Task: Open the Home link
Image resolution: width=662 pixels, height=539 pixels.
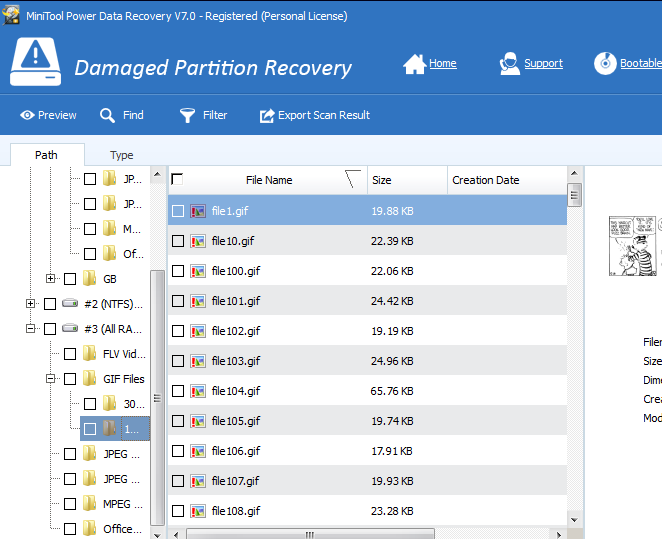Action: pos(442,63)
